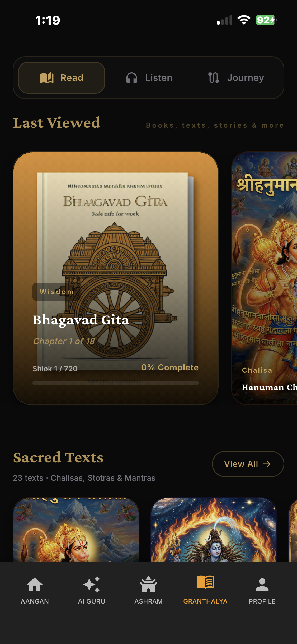This screenshot has width=297, height=644.
Task: Go to Ashram temple icon
Action: click(x=148, y=584)
